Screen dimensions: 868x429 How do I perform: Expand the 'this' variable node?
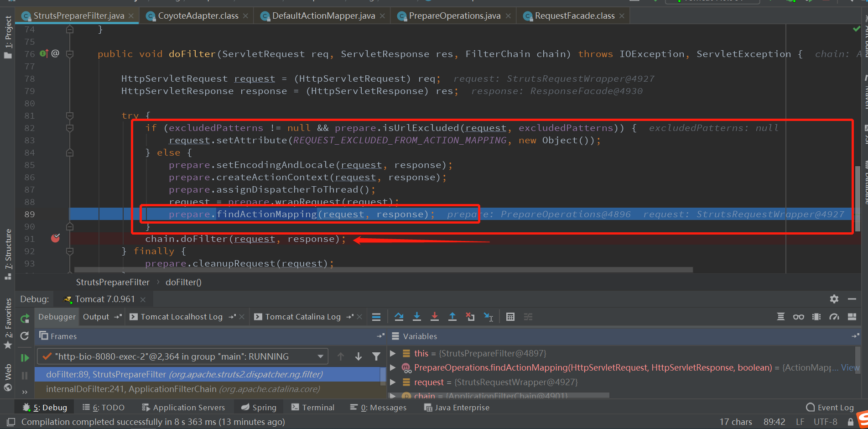pyautogui.click(x=393, y=353)
